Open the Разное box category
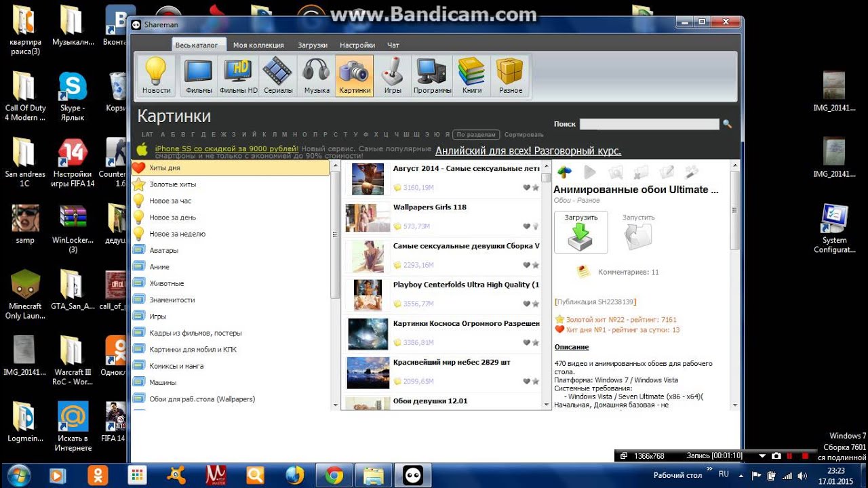868x488 pixels. (x=511, y=75)
